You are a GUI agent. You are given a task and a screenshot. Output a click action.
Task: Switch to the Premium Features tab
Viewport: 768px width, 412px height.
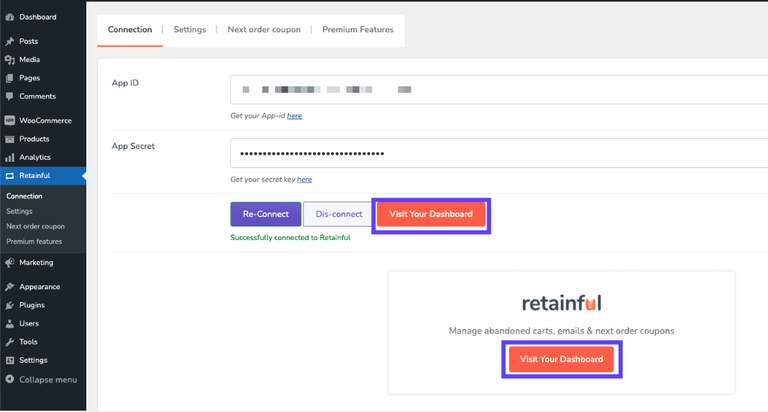(x=358, y=30)
